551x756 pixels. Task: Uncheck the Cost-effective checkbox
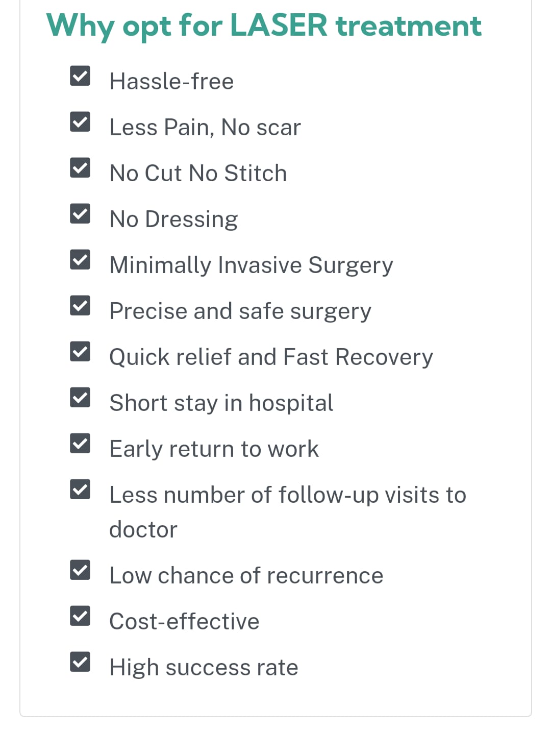[80, 616]
